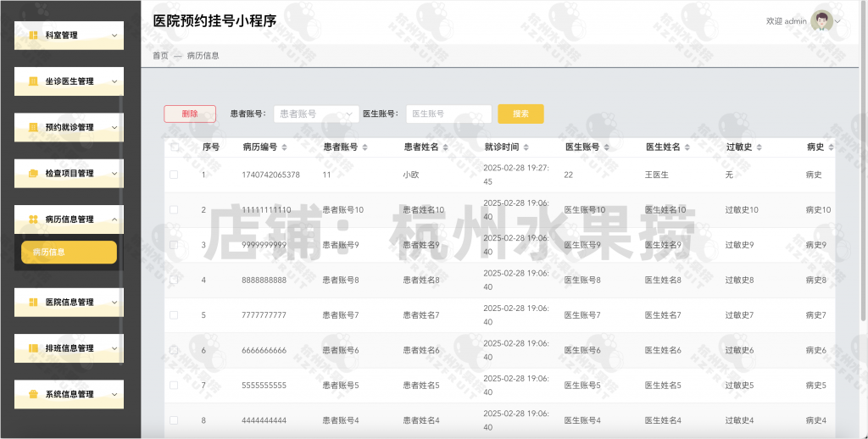Open the 检查项目管理 menu
This screenshot has width=868, height=439.
pyautogui.click(x=70, y=173)
